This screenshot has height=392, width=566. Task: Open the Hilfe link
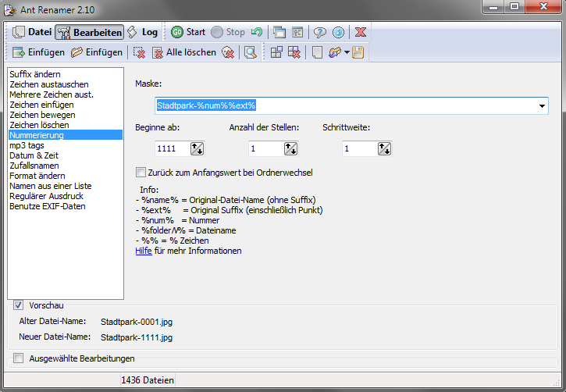pos(144,251)
